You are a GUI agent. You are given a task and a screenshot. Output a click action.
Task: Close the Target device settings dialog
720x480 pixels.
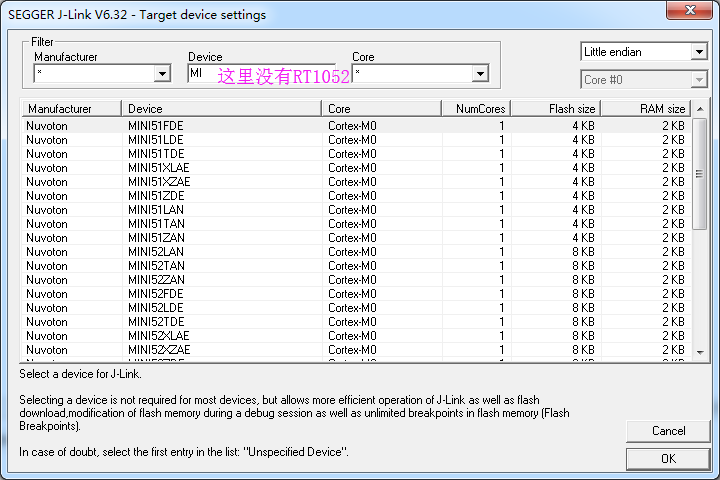(x=690, y=10)
